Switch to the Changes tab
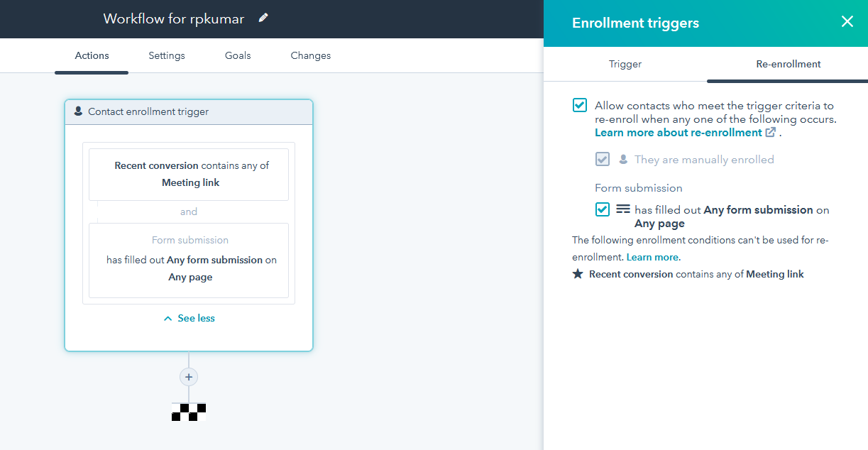868x450 pixels. [310, 55]
